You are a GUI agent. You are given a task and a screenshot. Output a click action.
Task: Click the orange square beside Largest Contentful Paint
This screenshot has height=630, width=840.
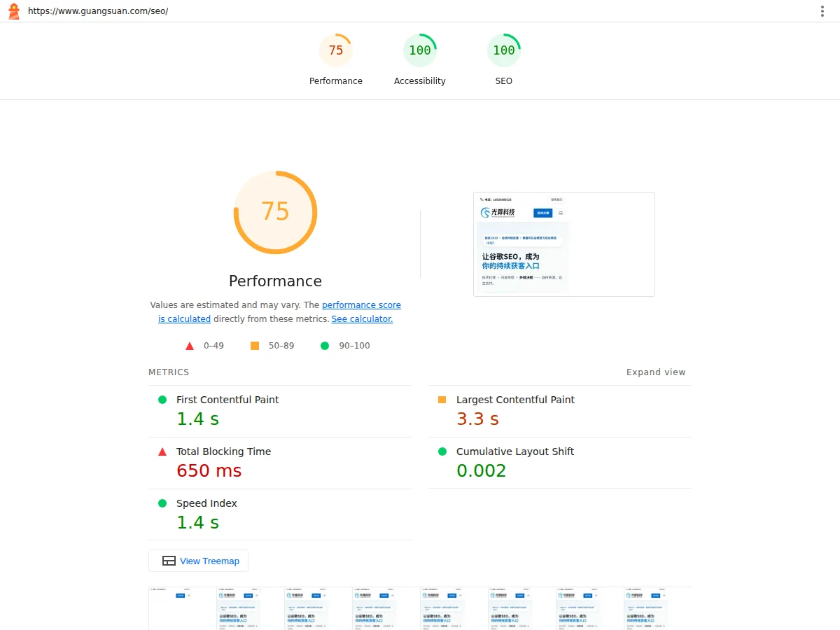pyautogui.click(x=442, y=400)
